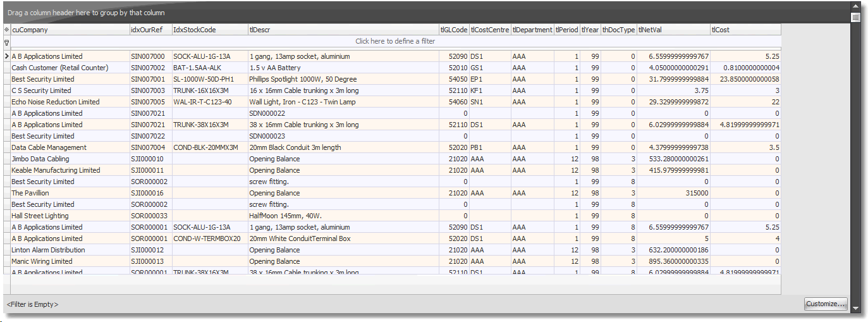The height and width of the screenshot is (322, 868).
Task: Select the 'Data Cable Management' cell
Action: (70, 147)
